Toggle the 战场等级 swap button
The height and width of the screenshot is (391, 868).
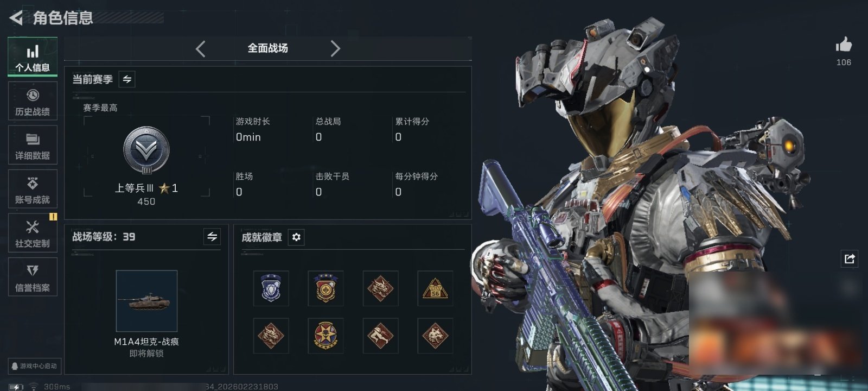click(212, 237)
